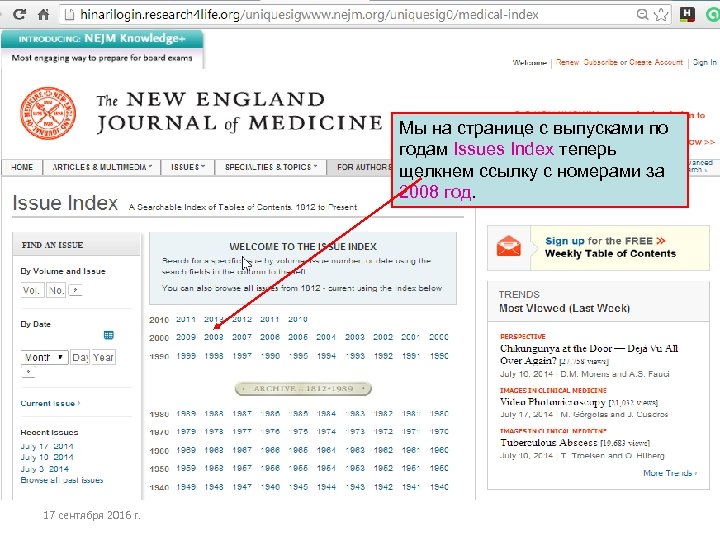The width and height of the screenshot is (720, 540).
Task: Click the Renew link in the header
Action: 568,62
